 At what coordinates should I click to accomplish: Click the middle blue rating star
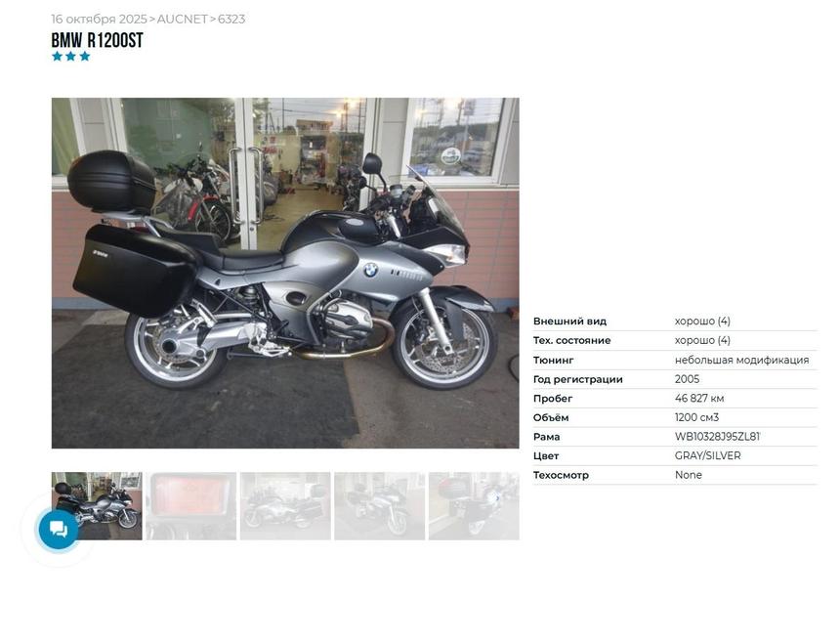pyautogui.click(x=70, y=57)
